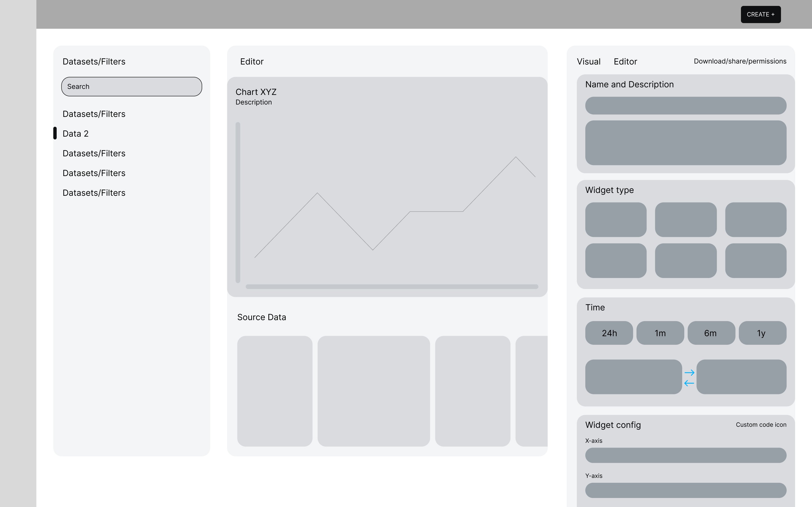Select the 24h time range
Viewport: 812px width, 507px height.
(609, 333)
